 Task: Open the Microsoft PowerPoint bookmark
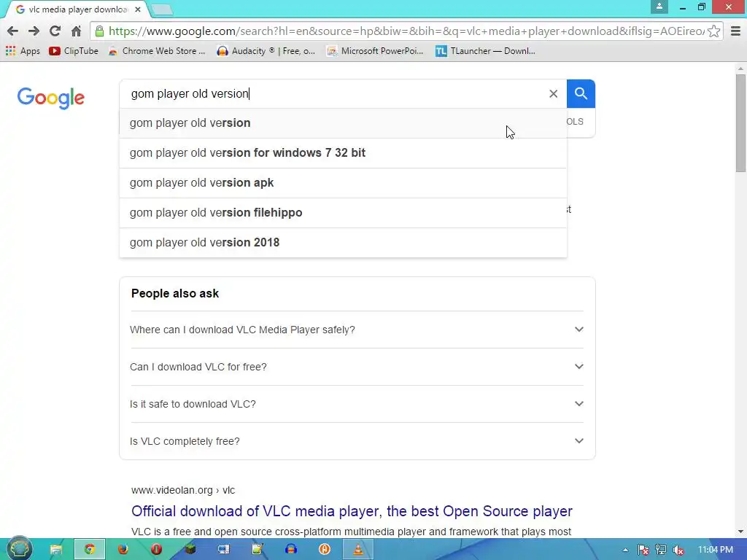375,51
